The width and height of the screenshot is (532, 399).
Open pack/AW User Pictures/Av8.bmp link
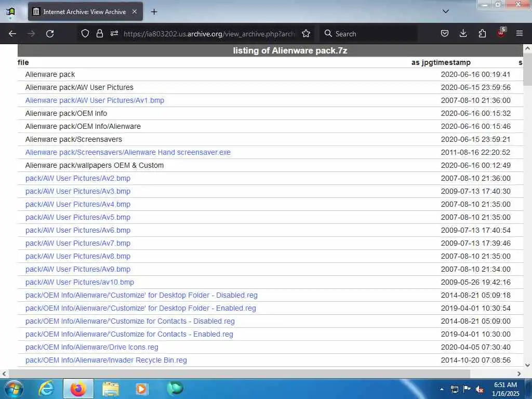click(78, 256)
